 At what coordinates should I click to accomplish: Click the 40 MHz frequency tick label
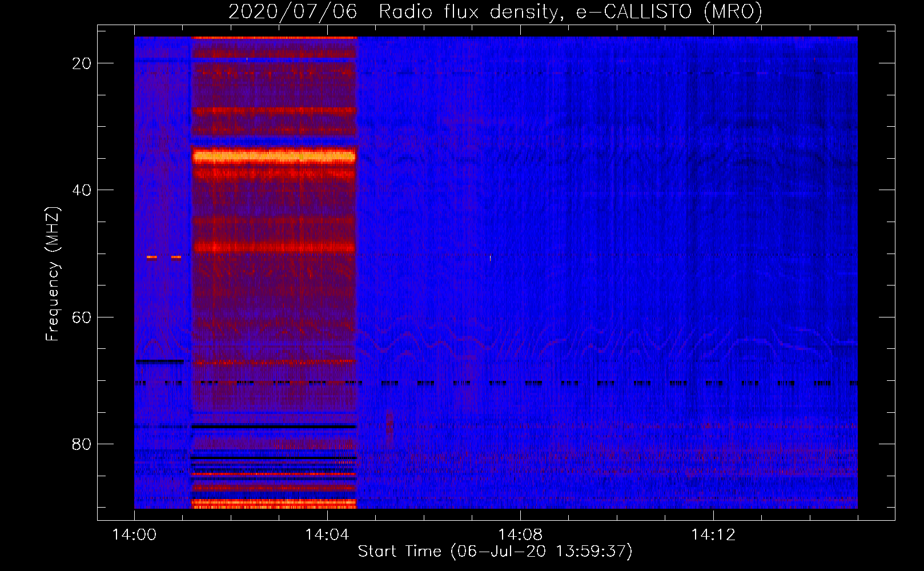(x=82, y=190)
